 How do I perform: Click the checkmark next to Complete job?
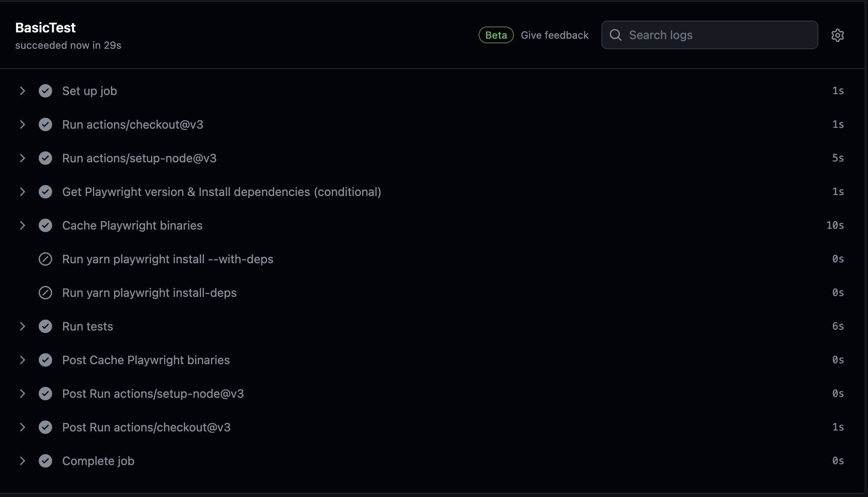pyautogui.click(x=45, y=461)
